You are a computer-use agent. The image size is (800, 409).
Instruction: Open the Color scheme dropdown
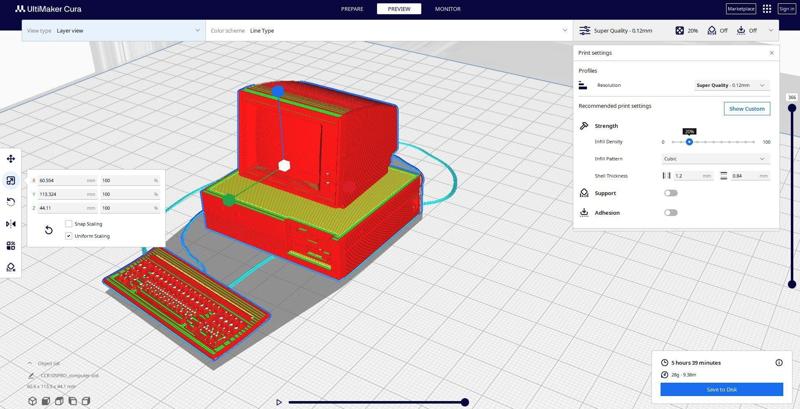point(389,31)
